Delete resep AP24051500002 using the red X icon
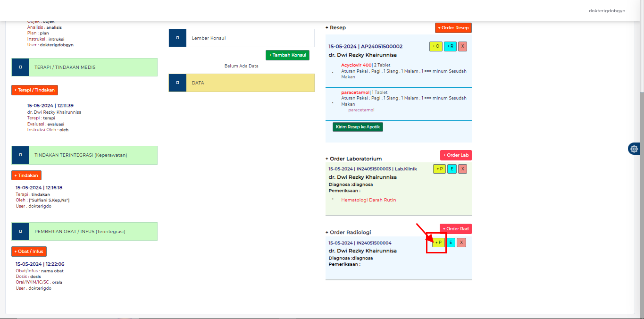The height and width of the screenshot is (319, 644). tap(462, 46)
